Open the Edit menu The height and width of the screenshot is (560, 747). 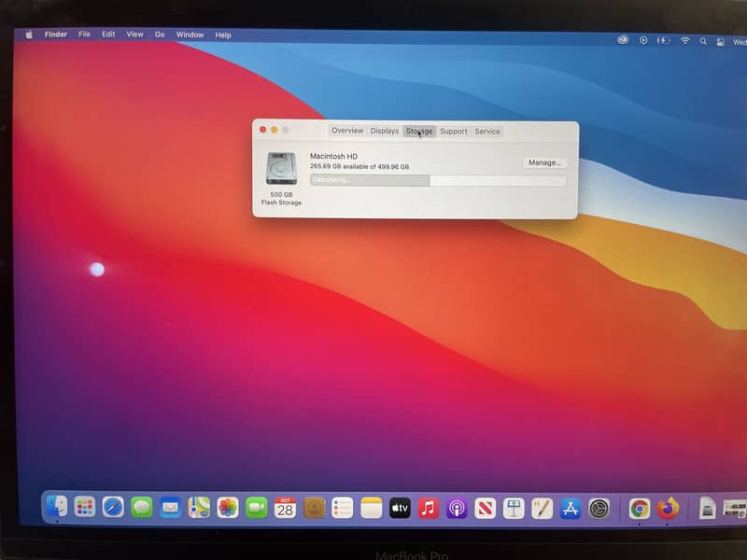(108, 35)
